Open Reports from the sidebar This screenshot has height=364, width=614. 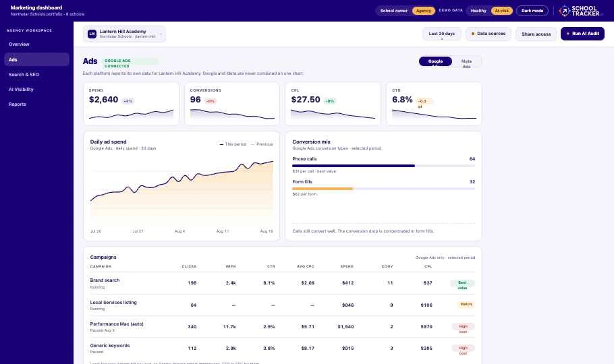pyautogui.click(x=37, y=104)
